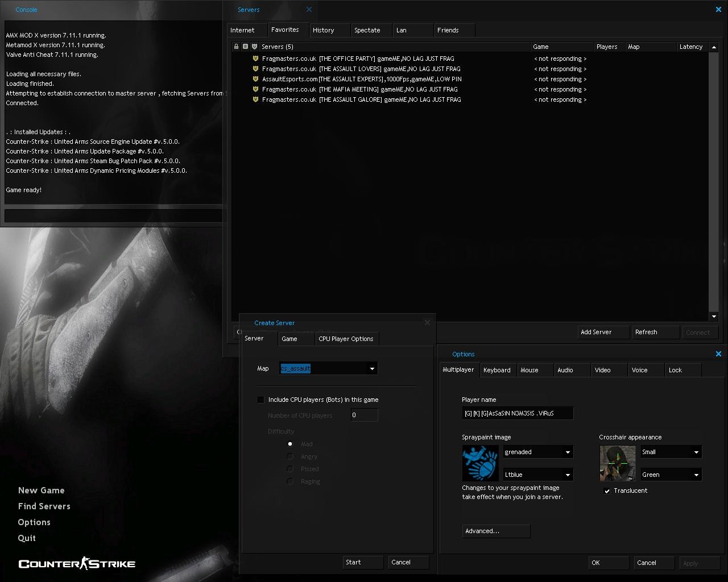Open Options from main menu
Viewport: 728px width, 582px height.
pyautogui.click(x=34, y=522)
